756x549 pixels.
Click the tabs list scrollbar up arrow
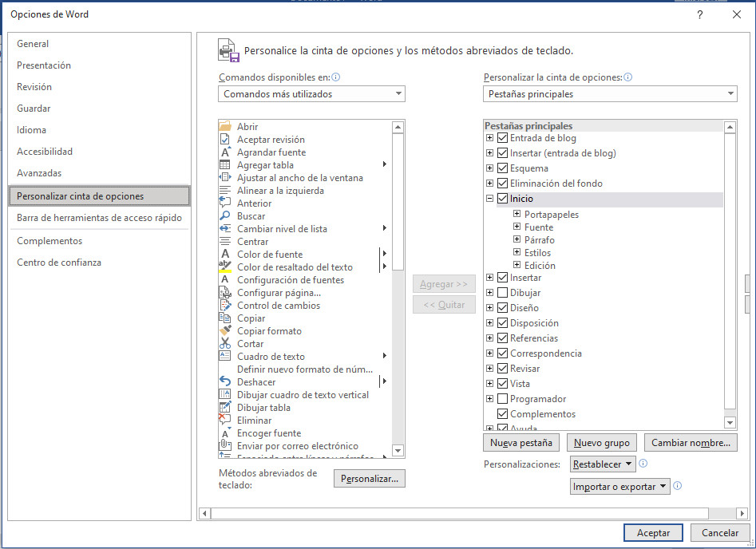point(730,127)
